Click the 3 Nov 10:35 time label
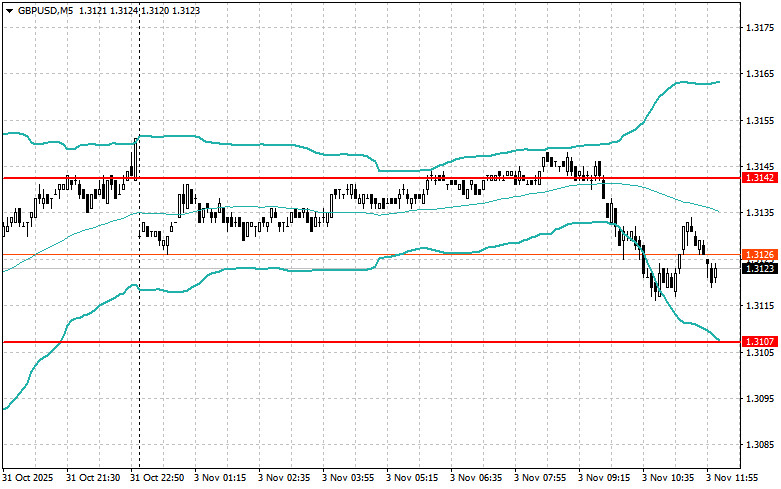Screen dimensions: 781x489 (x=668, y=478)
